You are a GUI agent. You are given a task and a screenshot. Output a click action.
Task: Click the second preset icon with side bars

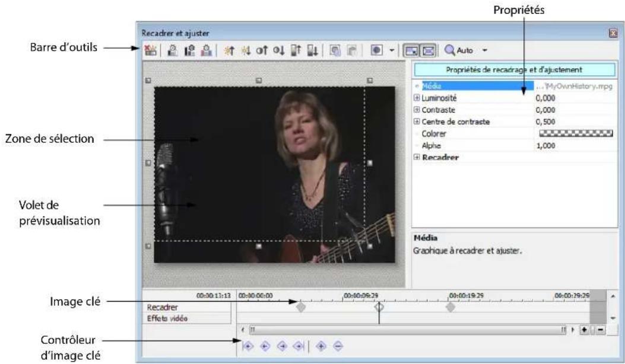(x=190, y=50)
